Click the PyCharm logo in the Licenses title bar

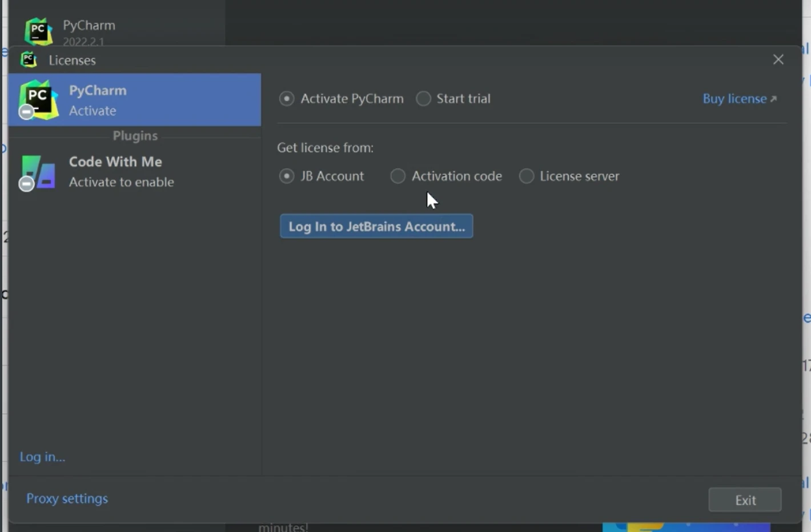click(x=29, y=59)
